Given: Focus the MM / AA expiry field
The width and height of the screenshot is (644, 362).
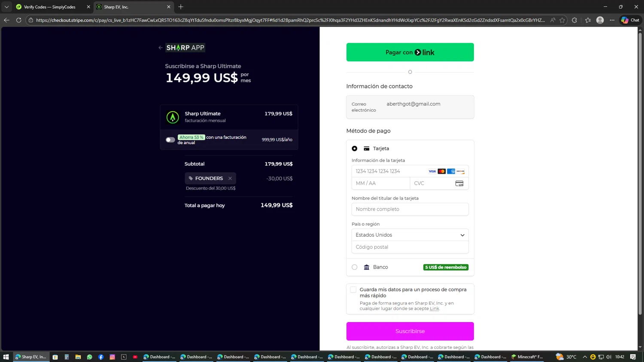Looking at the screenshot, I should click(x=381, y=183).
